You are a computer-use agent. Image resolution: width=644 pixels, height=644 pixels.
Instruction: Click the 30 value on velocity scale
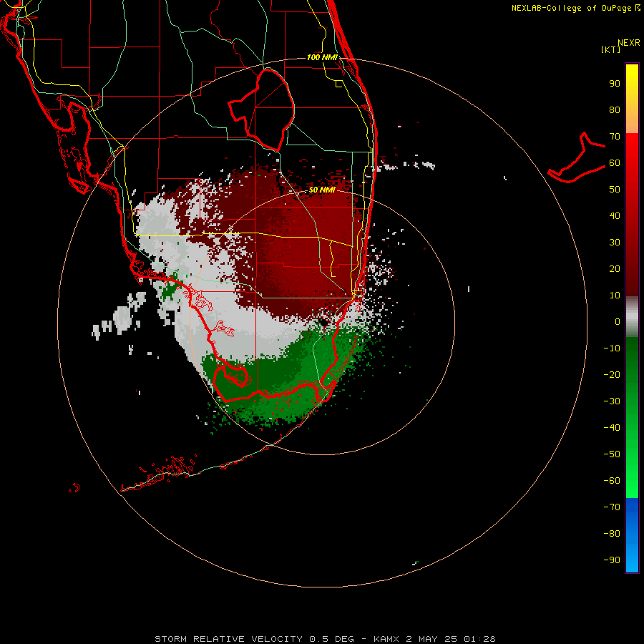615,243
